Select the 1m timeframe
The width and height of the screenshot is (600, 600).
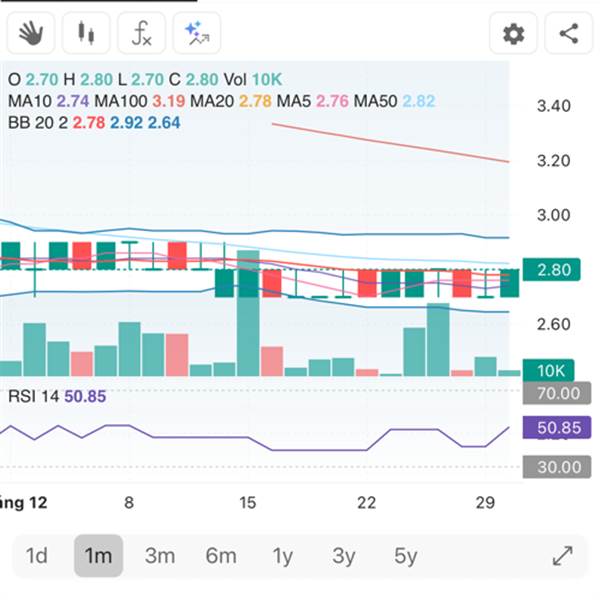click(98, 556)
